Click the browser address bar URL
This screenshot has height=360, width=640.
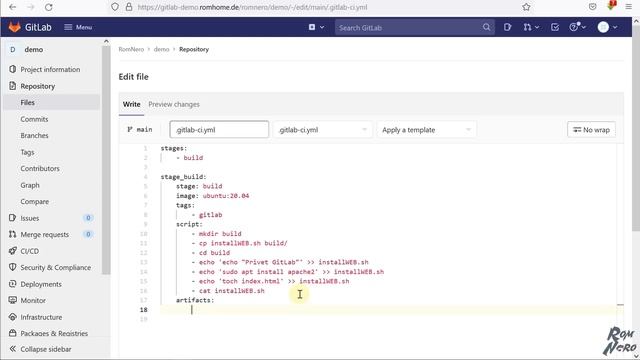(x=252, y=7)
